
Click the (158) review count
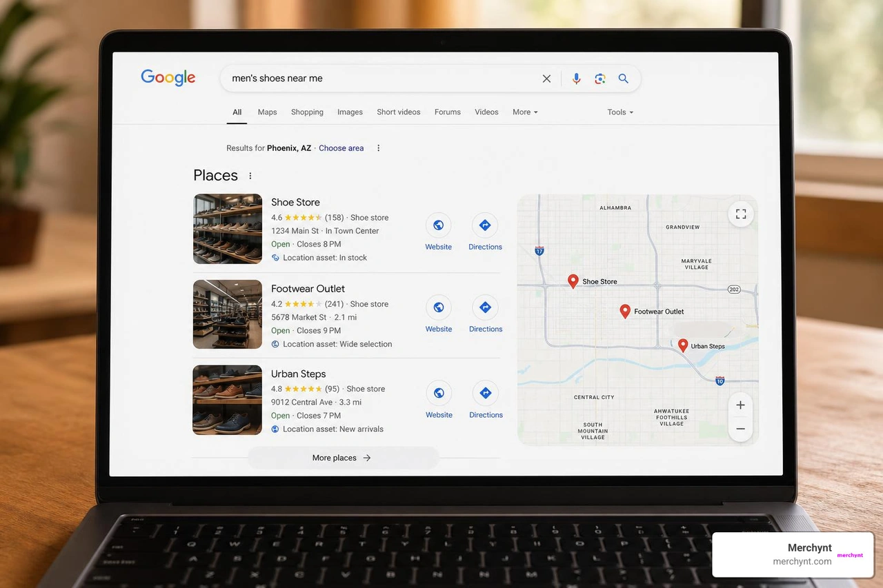335,218
